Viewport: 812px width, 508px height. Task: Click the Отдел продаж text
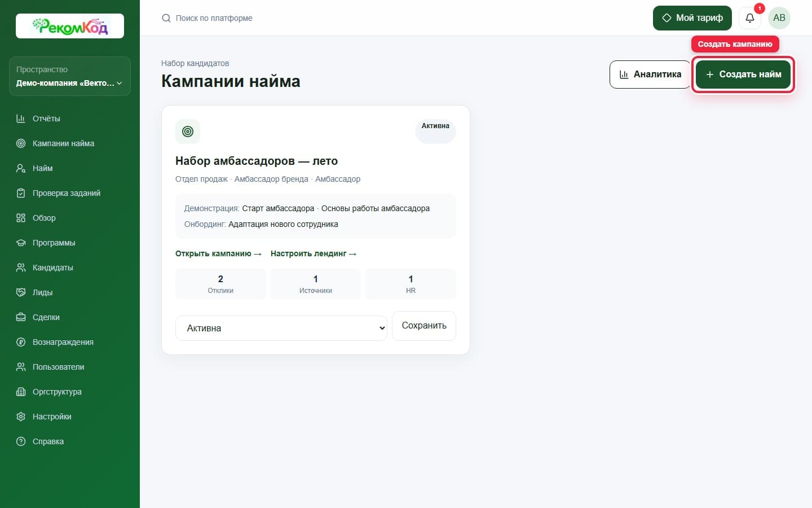tap(201, 179)
